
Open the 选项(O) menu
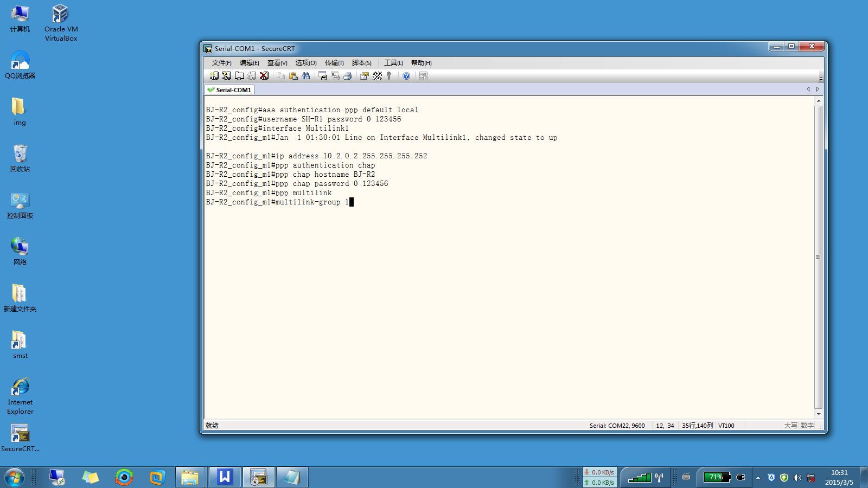point(306,63)
